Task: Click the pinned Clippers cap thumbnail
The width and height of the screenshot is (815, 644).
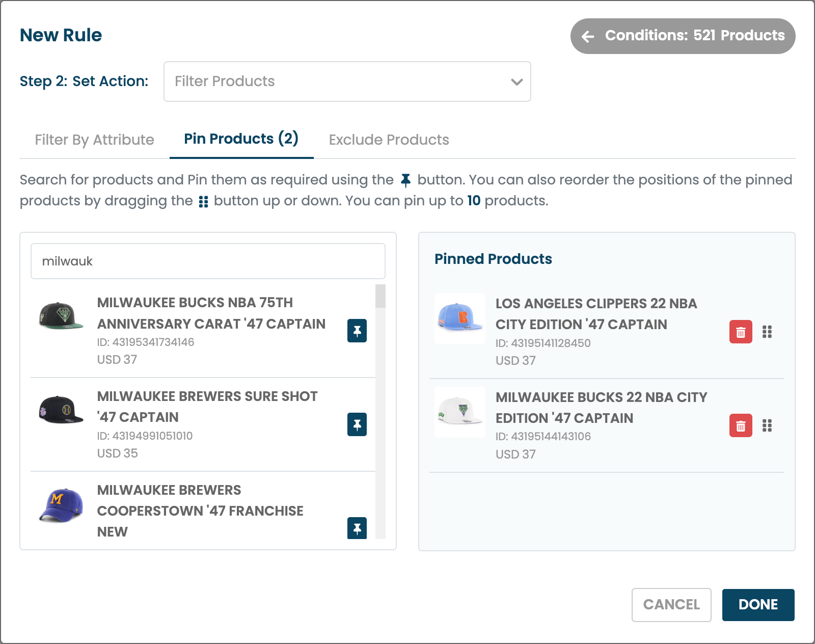Action: (460, 318)
